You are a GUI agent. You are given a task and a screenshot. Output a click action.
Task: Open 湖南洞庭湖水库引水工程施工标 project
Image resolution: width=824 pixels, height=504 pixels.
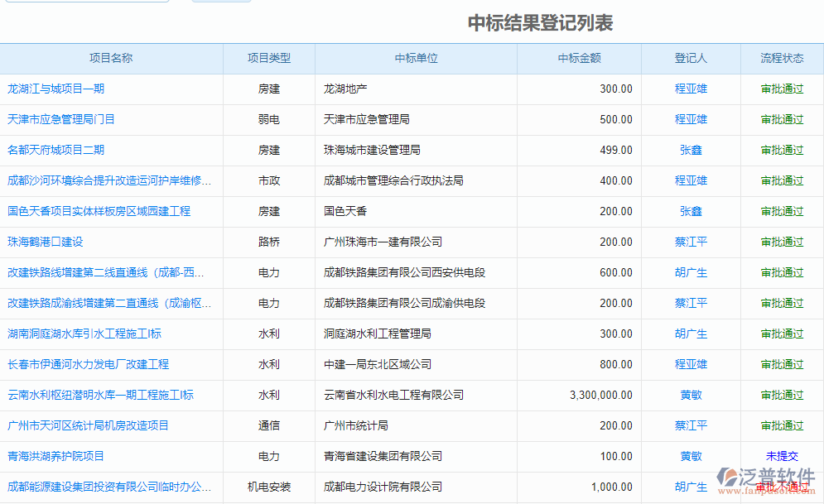click(84, 334)
